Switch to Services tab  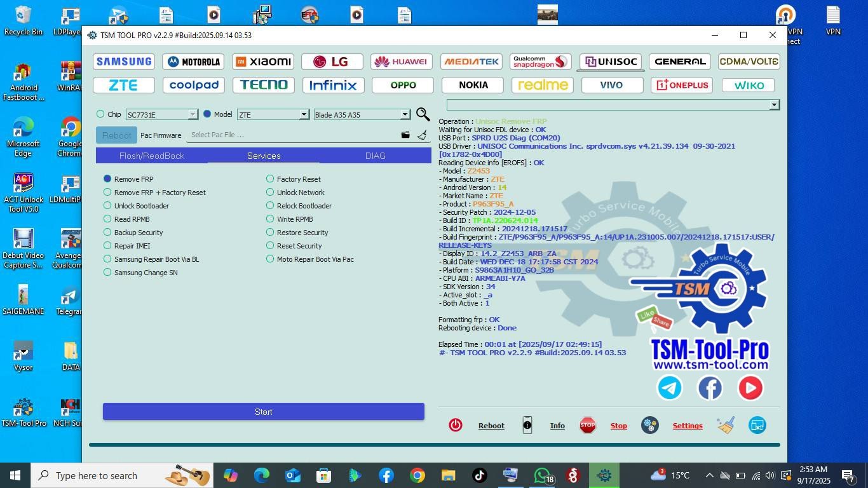pyautogui.click(x=264, y=156)
